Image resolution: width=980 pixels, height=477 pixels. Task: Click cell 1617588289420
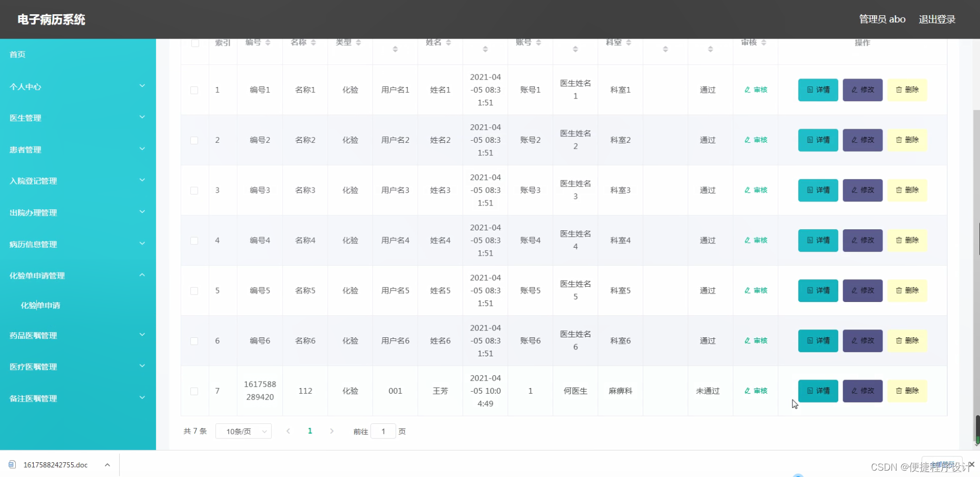coord(260,391)
